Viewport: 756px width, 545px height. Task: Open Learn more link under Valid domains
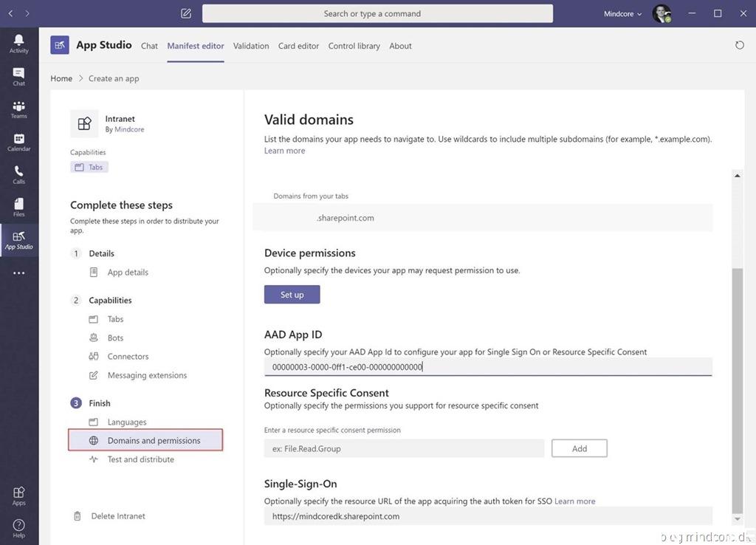tap(284, 151)
